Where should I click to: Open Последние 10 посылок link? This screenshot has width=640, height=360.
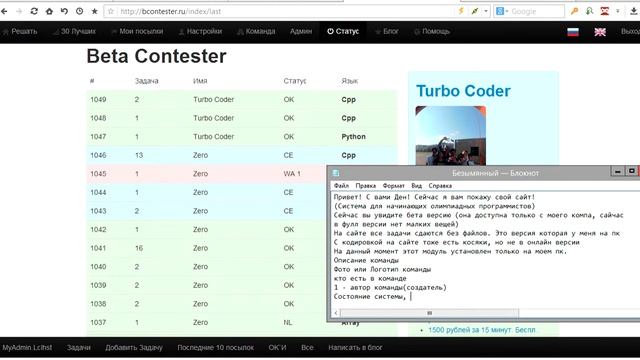pos(216,348)
